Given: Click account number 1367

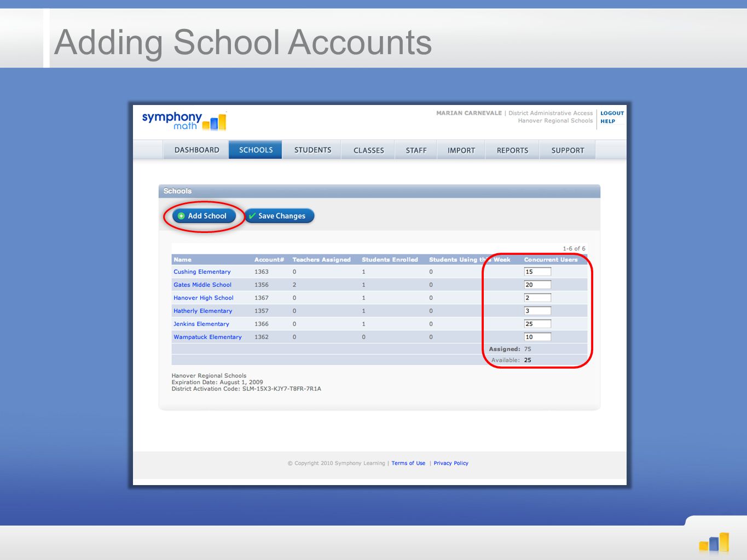Looking at the screenshot, I should click(x=262, y=298).
